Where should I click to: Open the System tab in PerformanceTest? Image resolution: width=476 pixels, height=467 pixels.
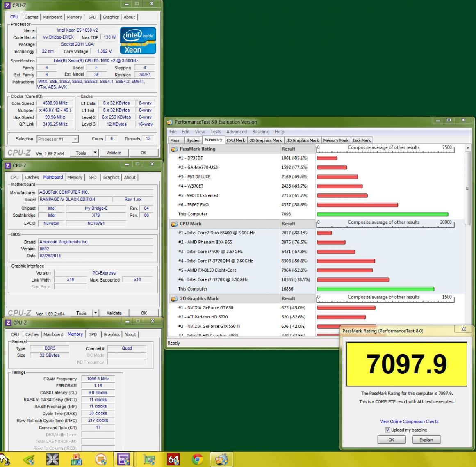pyautogui.click(x=193, y=140)
